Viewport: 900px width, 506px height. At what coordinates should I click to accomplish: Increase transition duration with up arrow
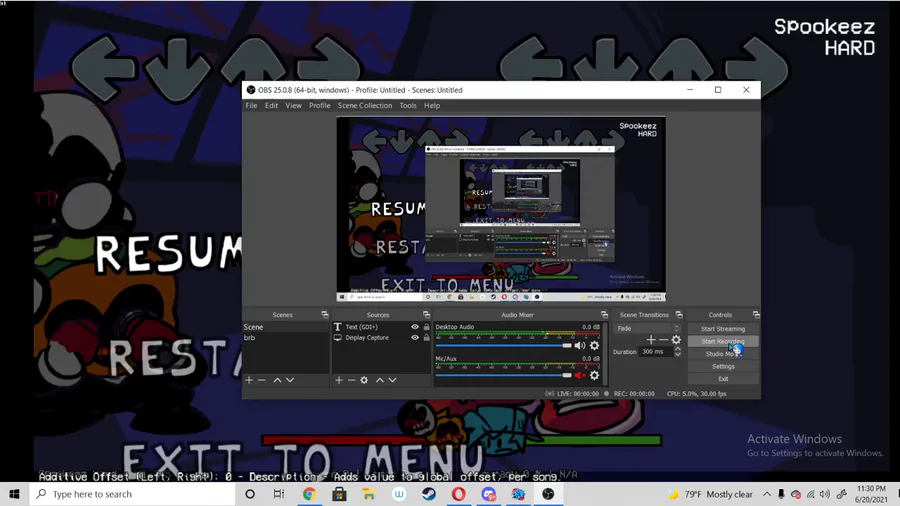678,349
